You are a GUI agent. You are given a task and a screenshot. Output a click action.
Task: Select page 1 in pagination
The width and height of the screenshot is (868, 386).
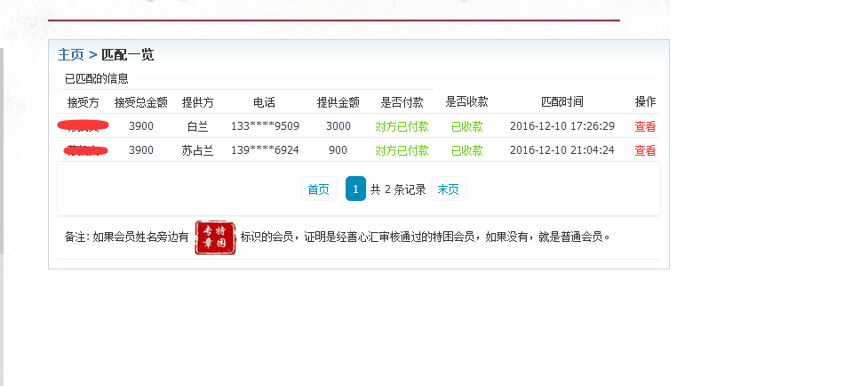[355, 189]
